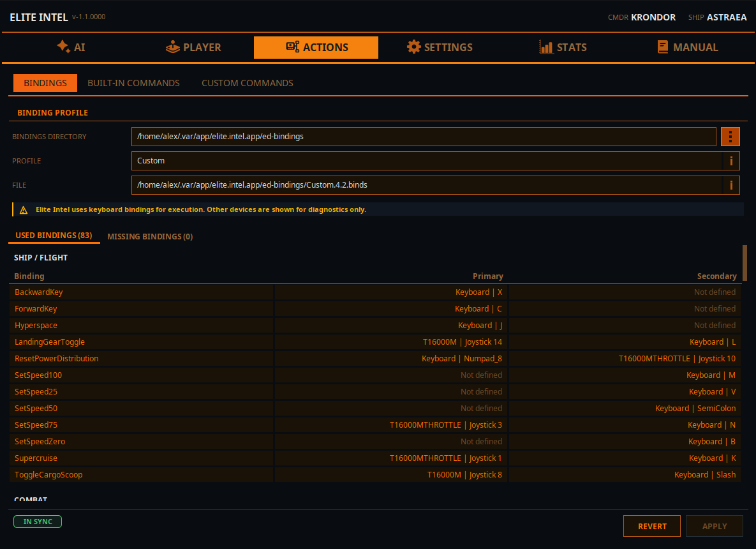The height and width of the screenshot is (549, 756).
Task: Click info icon beside Profile field
Action: (x=731, y=161)
